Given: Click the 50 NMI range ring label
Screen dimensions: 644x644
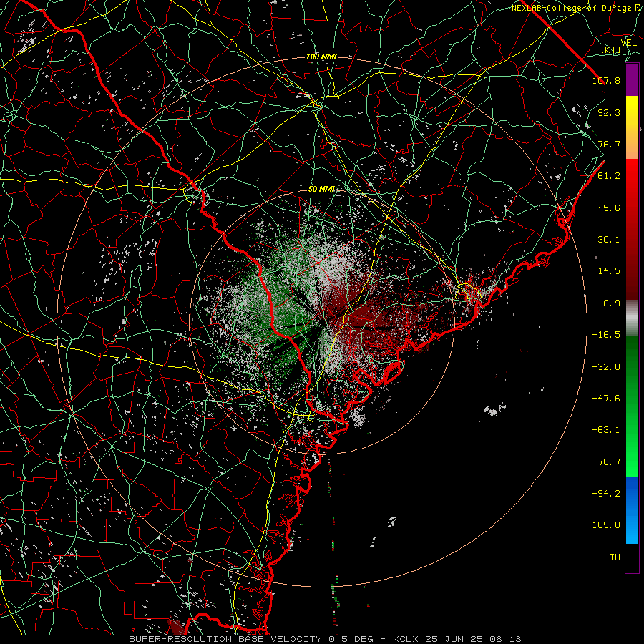Looking at the screenshot, I should pos(321,190).
